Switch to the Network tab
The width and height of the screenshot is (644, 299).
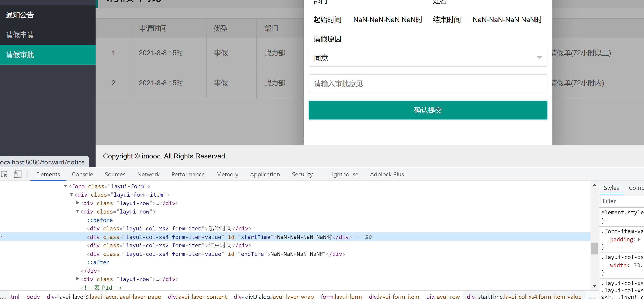[x=148, y=174]
